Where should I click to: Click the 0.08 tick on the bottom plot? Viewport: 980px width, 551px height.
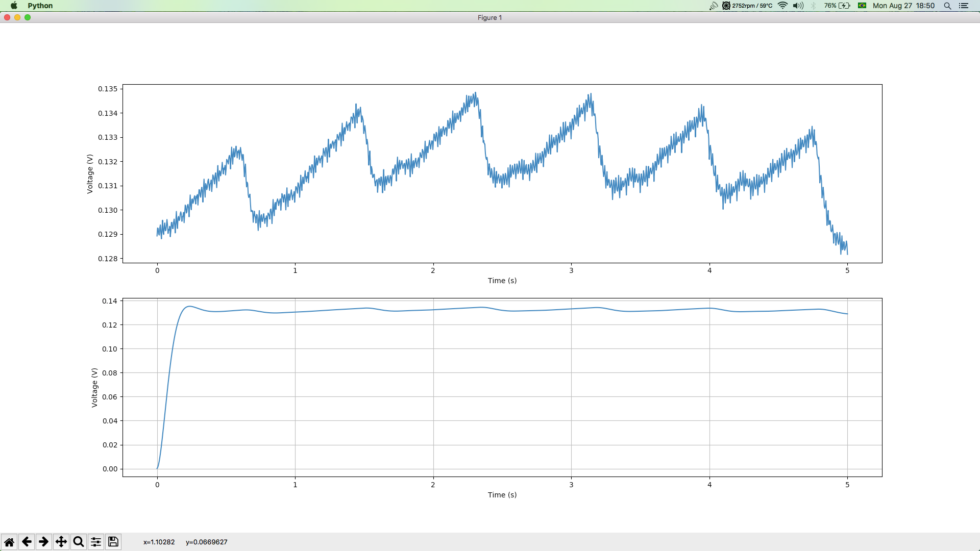(110, 373)
